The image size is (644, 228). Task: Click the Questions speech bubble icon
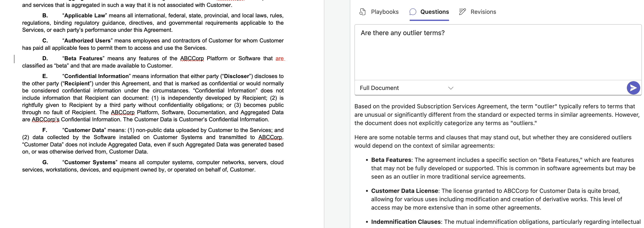pos(413,12)
